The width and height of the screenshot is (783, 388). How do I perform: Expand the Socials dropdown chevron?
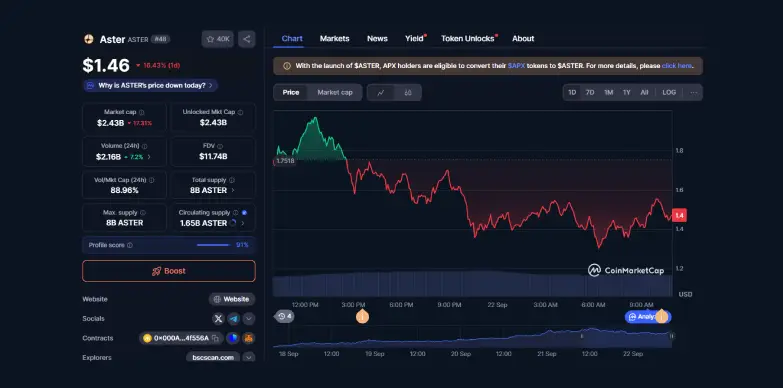249,319
